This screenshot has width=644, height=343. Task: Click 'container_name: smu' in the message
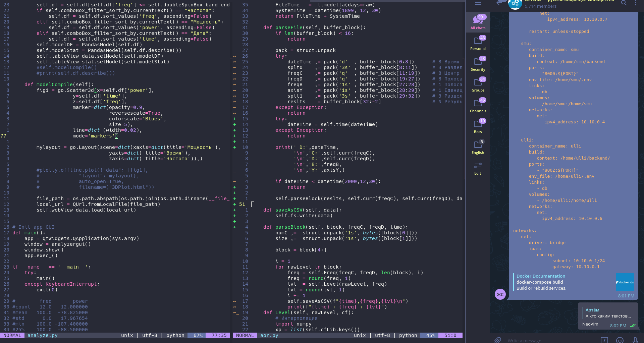(553, 50)
